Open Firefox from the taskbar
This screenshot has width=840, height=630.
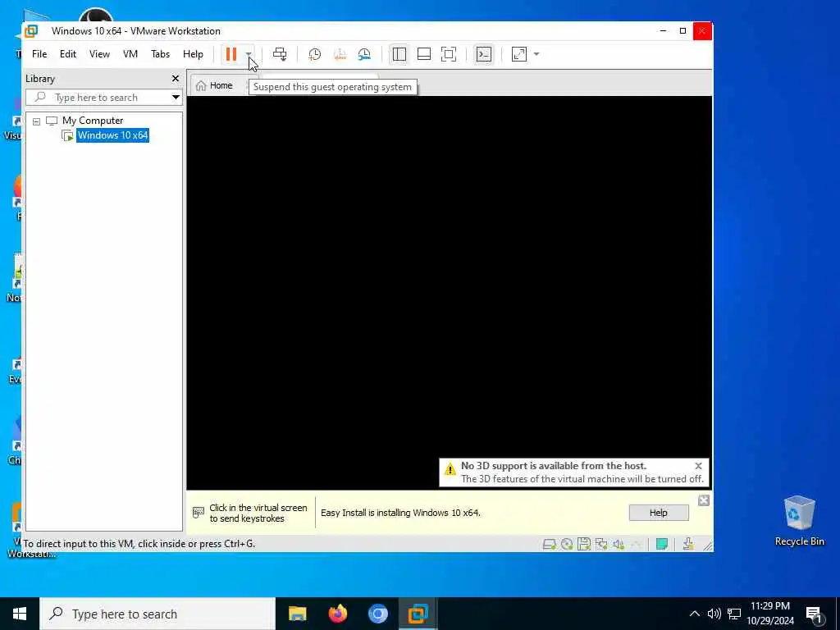pyautogui.click(x=337, y=614)
